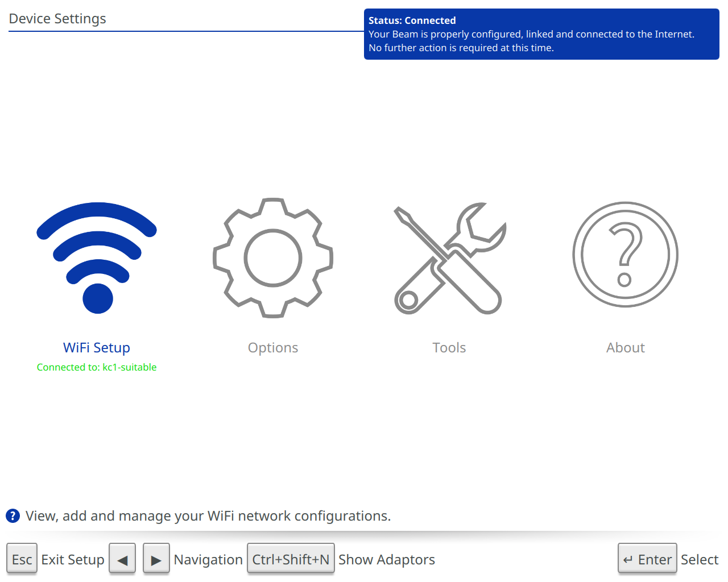
Task: Open the About menu label
Action: coord(625,347)
